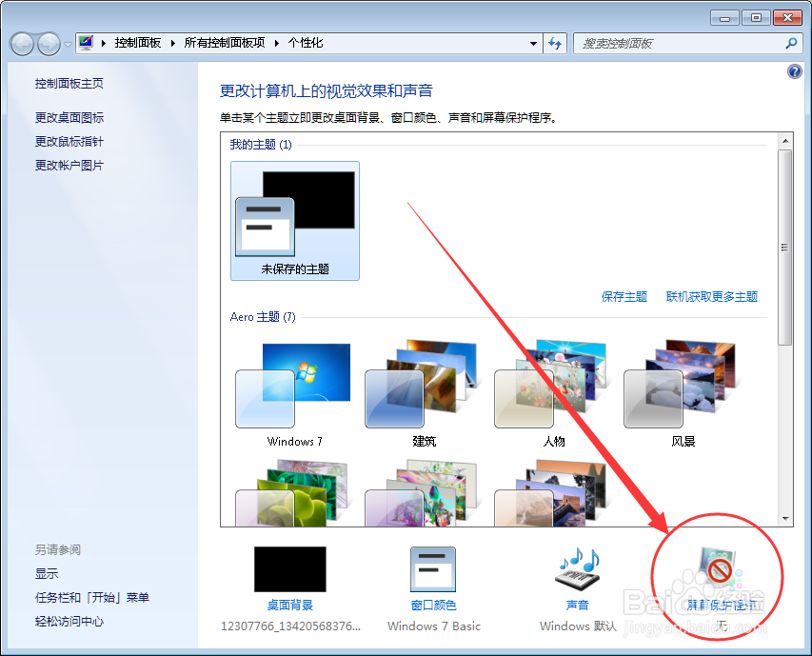Click the search magnifier icon
Viewport: 812px width, 656px height.
791,43
